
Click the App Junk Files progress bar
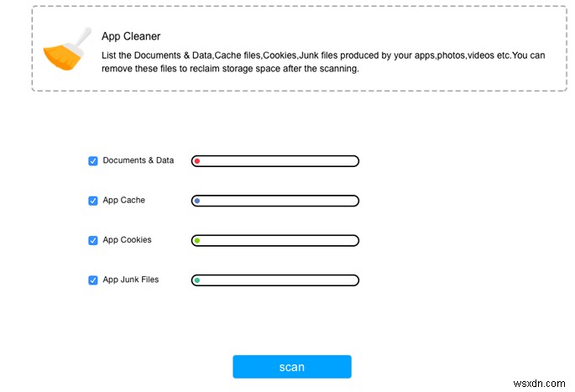275,280
